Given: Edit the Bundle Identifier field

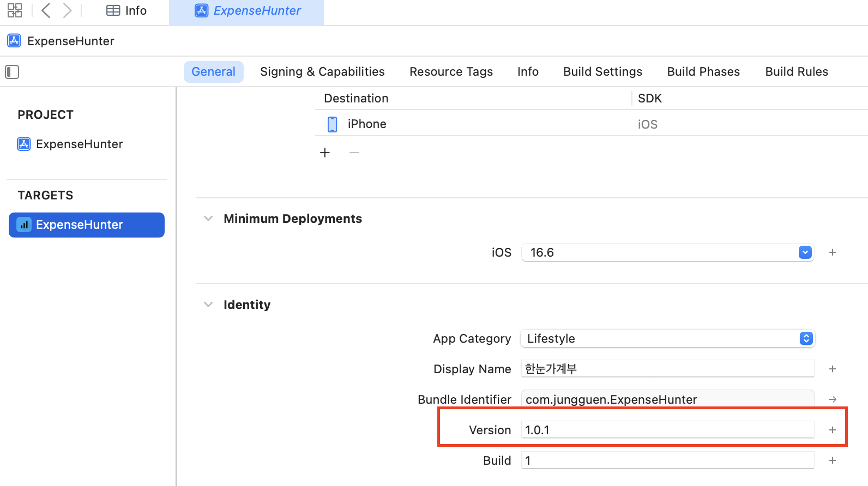Looking at the screenshot, I should [x=668, y=399].
